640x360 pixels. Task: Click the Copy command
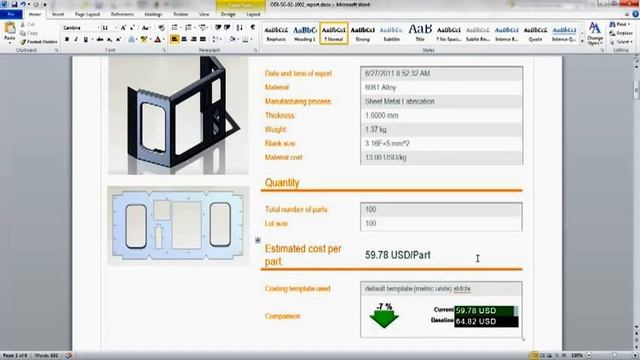coord(29,33)
